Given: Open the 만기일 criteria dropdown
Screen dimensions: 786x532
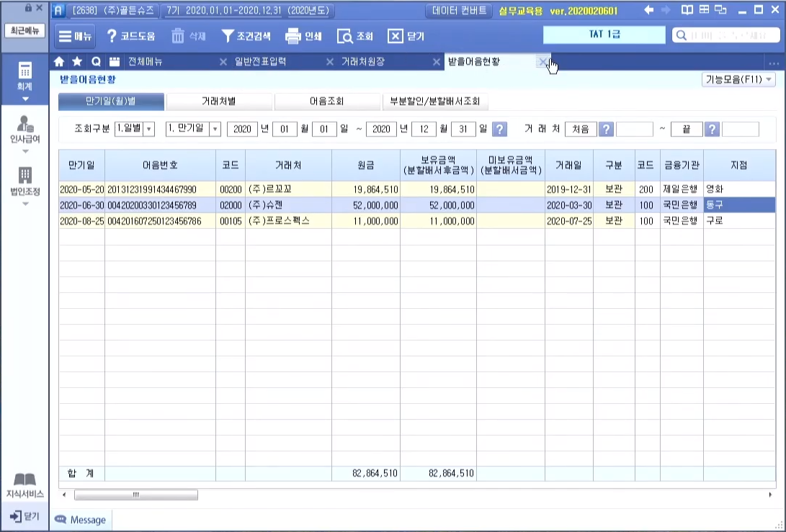Looking at the screenshot, I should pos(215,129).
